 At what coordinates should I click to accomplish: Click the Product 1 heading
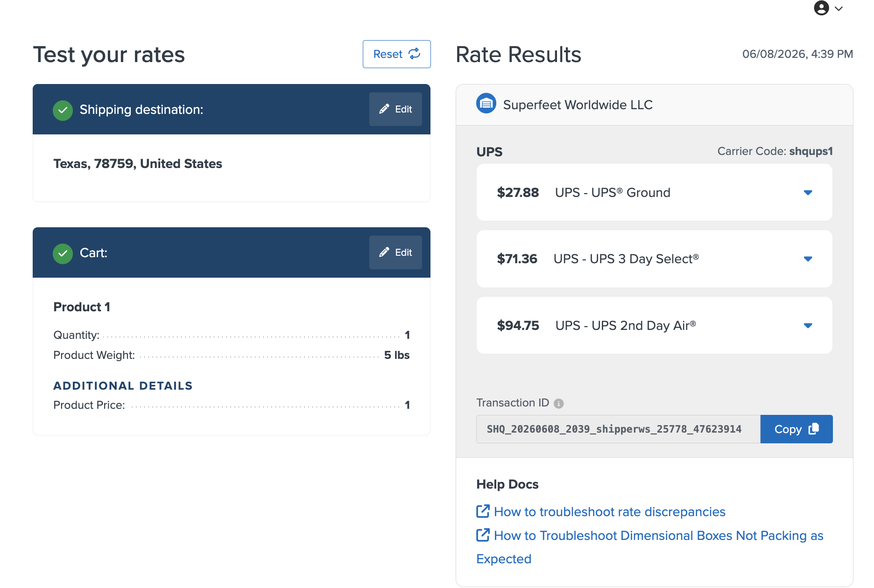[82, 307]
